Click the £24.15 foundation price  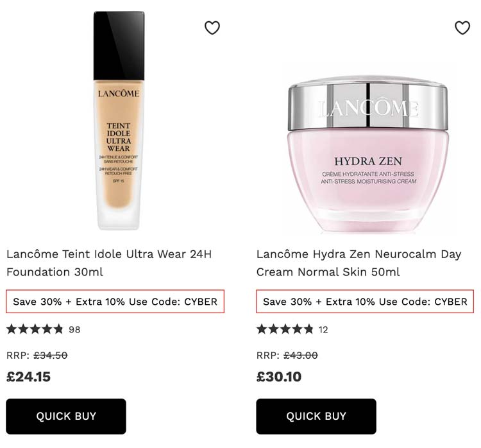point(28,377)
